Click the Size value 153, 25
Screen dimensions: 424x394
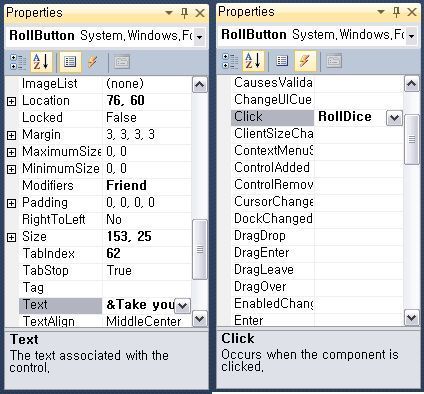pyautogui.click(x=129, y=237)
